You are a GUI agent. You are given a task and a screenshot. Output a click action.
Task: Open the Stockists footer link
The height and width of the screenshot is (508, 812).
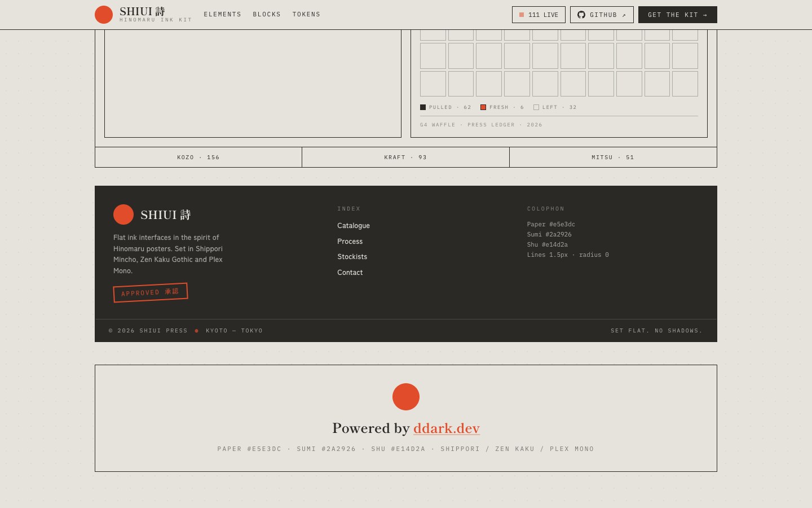pos(352,257)
